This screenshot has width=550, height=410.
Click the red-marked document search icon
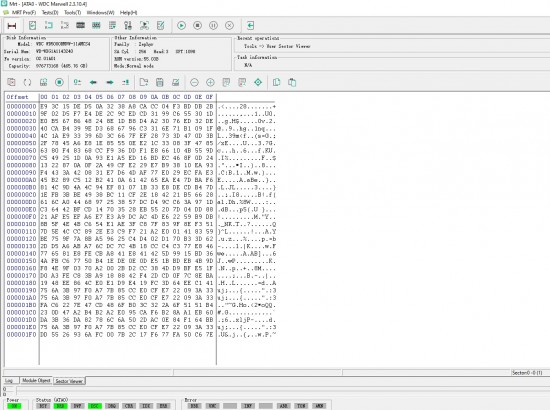point(242,82)
